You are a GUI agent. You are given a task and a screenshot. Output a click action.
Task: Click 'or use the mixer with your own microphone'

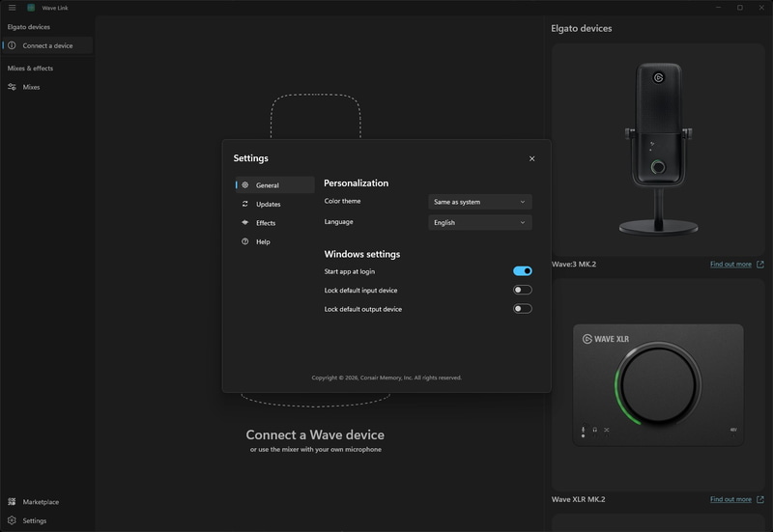pos(316,449)
